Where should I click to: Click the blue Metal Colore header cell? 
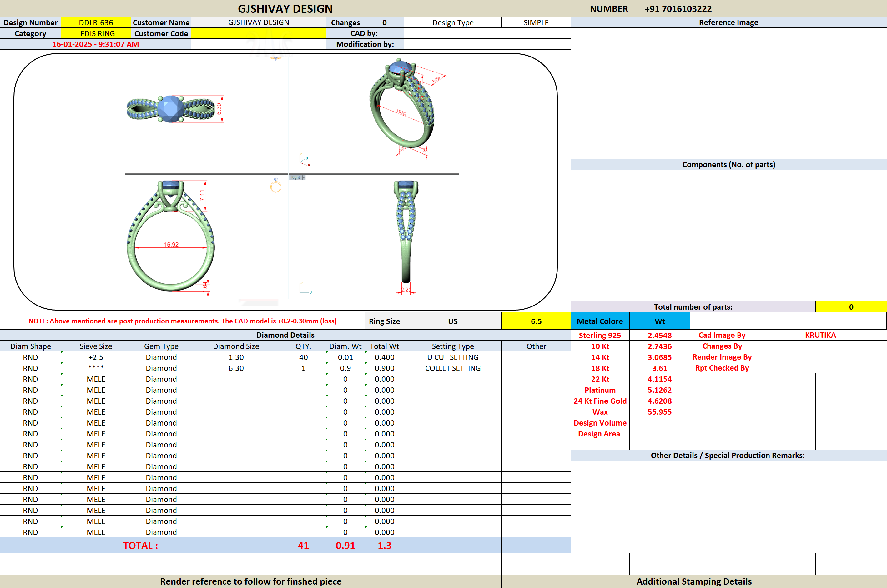(x=600, y=321)
